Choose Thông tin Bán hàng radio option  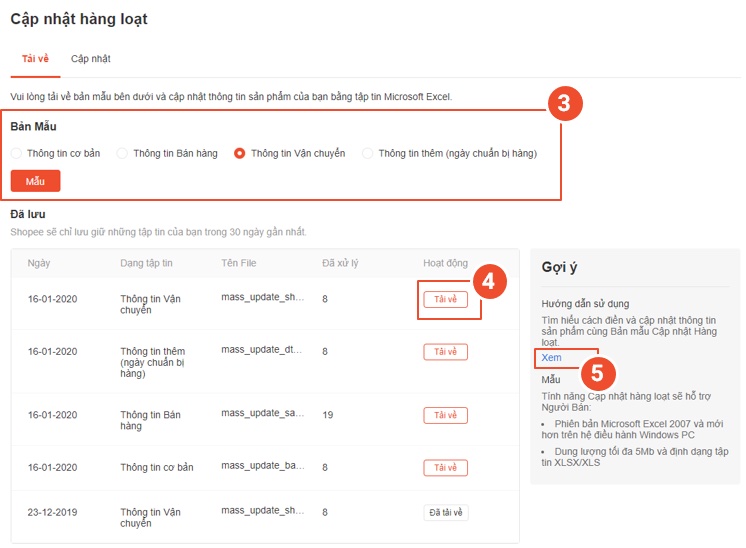pos(123,153)
